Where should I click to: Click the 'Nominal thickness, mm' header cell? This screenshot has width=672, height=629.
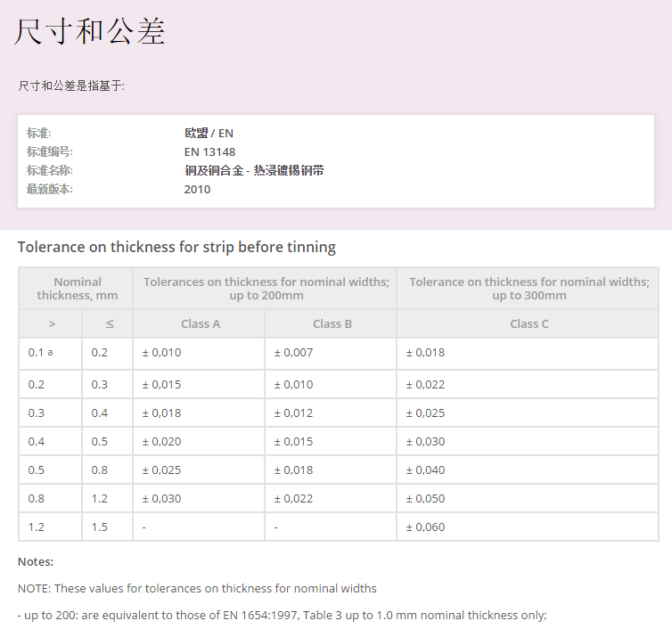click(77, 288)
